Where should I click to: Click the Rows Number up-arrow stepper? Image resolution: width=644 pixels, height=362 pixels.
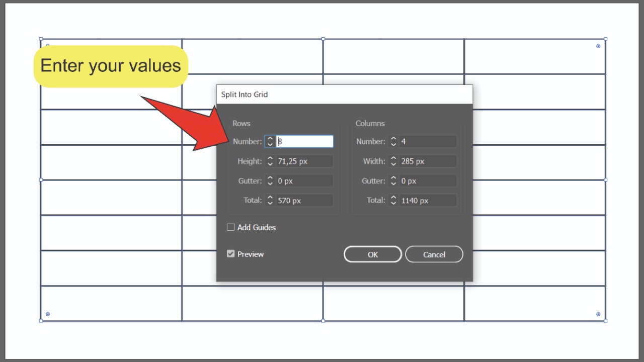point(270,139)
